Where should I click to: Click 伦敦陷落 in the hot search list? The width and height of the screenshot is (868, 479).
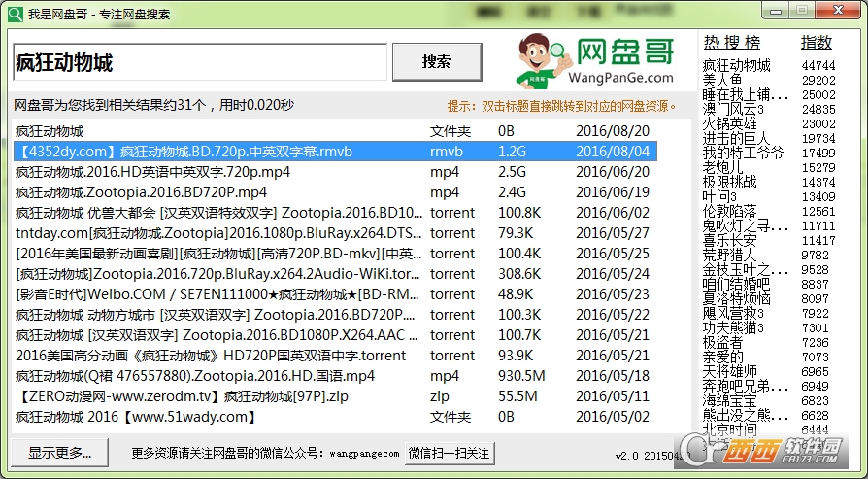coord(729,211)
